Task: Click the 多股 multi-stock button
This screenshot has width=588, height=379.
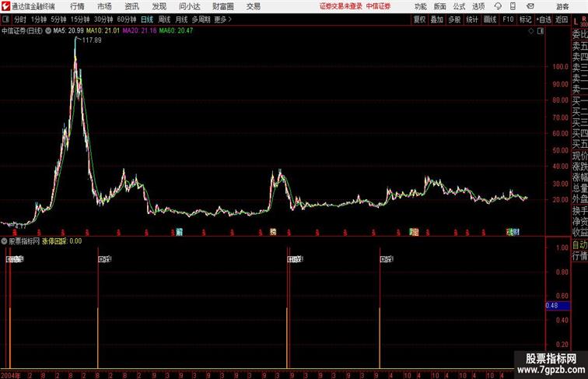Action: coord(454,19)
